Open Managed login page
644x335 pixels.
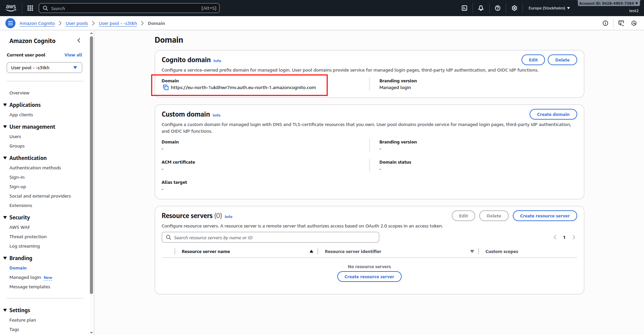click(x=25, y=277)
